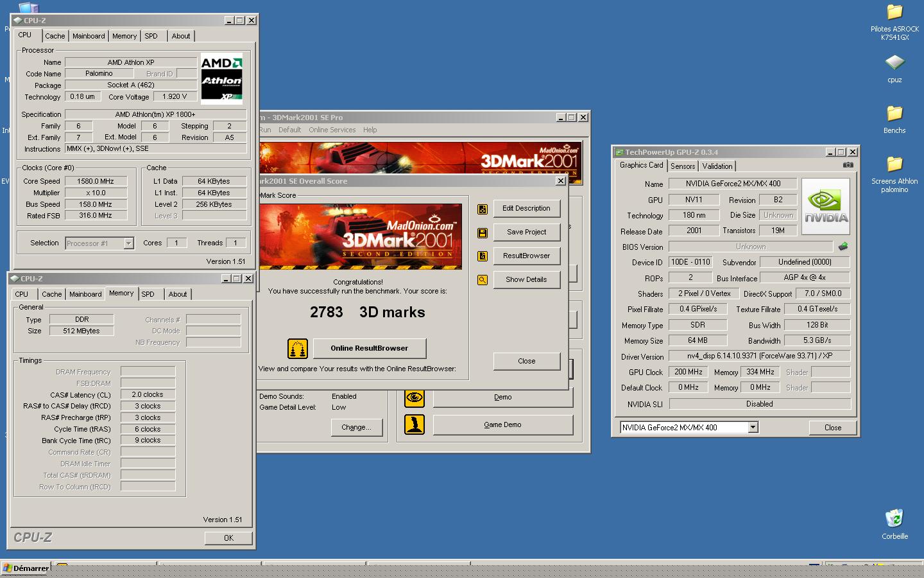The height and width of the screenshot is (578, 924).
Task: Open the Screens Athlon palomino folder
Action: pyautogui.click(x=894, y=174)
